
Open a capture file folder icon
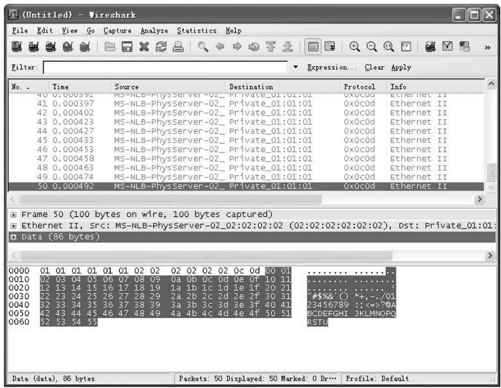click(x=110, y=47)
